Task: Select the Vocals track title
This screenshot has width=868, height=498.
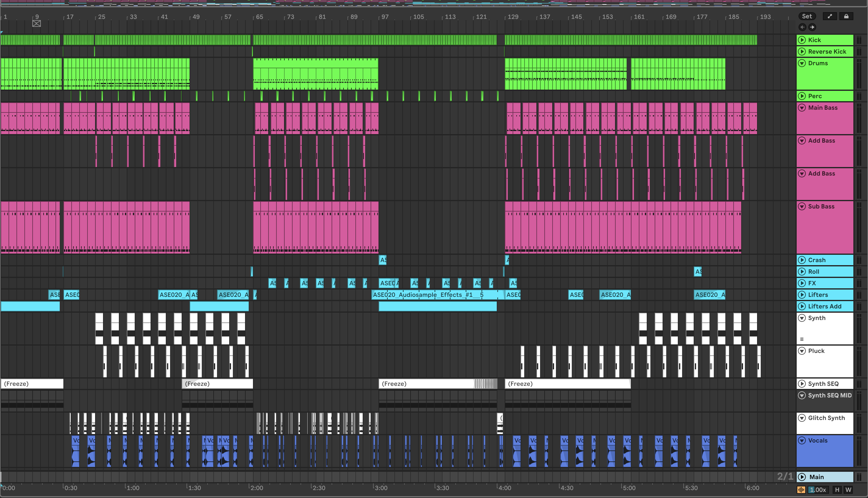Action: click(x=818, y=440)
